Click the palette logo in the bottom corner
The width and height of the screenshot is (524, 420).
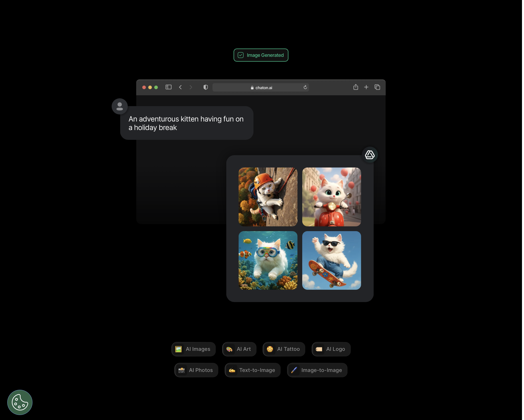[20, 402]
